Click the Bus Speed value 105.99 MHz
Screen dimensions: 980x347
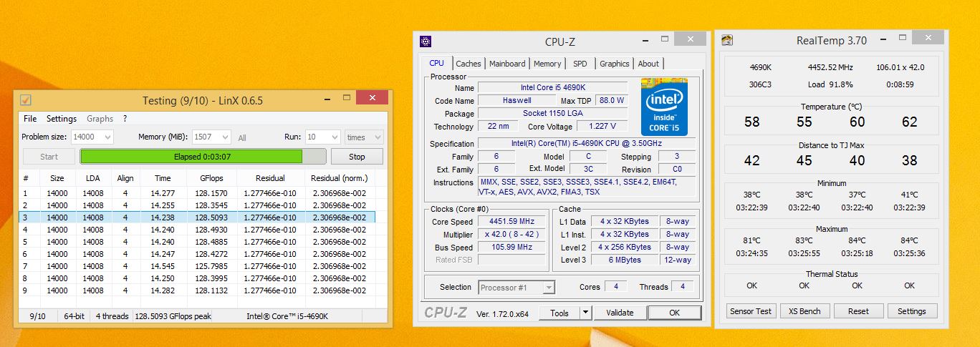pyautogui.click(x=511, y=248)
